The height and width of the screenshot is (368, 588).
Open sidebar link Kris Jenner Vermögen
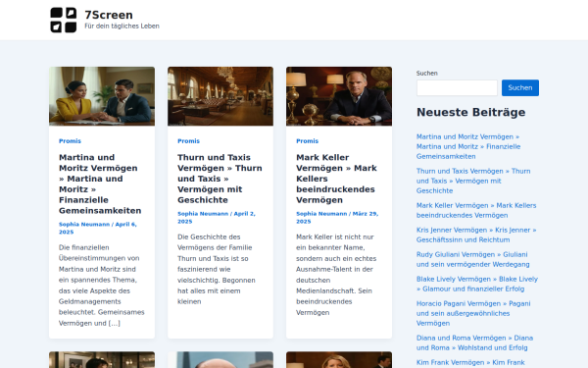(x=476, y=235)
